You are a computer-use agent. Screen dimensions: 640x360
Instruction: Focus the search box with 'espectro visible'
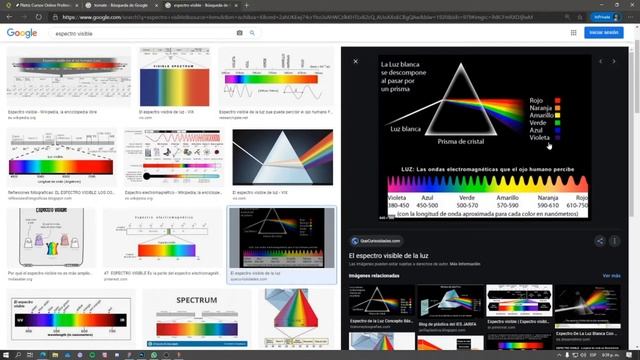pyautogui.click(x=143, y=33)
